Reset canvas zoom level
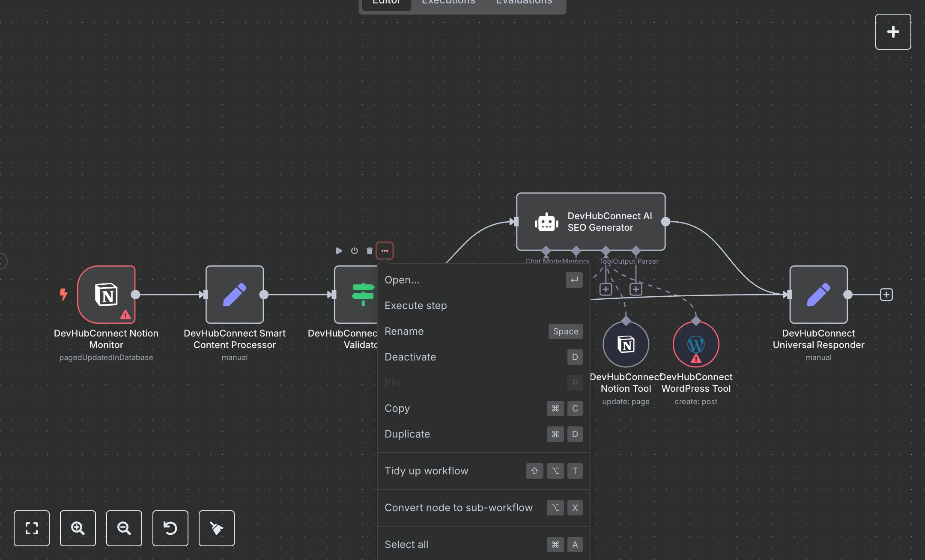This screenshot has height=560, width=925. pyautogui.click(x=170, y=528)
